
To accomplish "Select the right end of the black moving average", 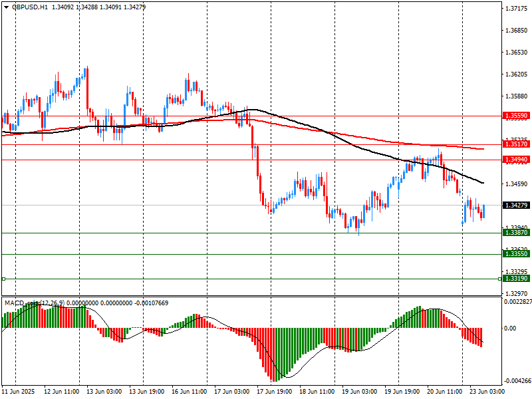I will pyautogui.click(x=483, y=183).
